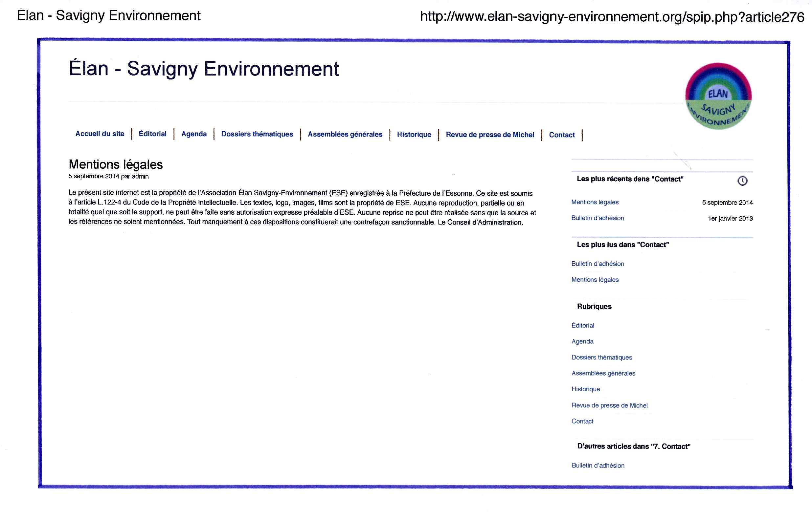The image size is (812, 520).
Task: Click the '5 septembre 2014' date in sidebar
Action: (727, 203)
